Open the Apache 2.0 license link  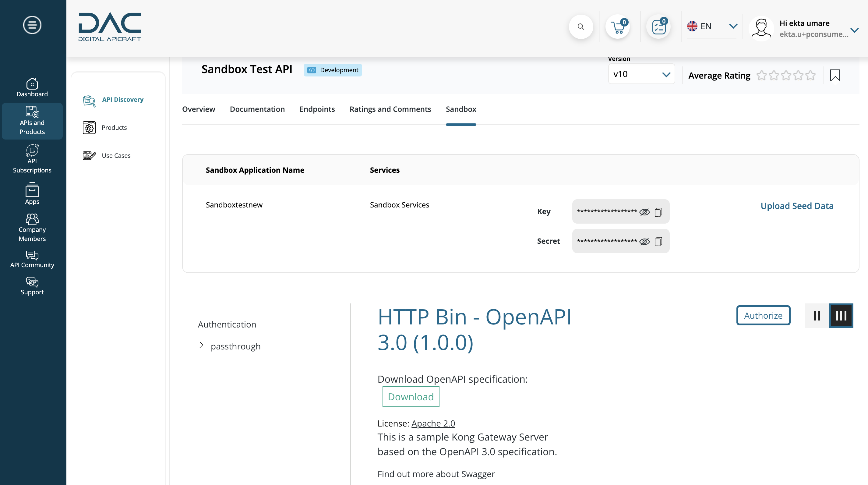click(433, 423)
